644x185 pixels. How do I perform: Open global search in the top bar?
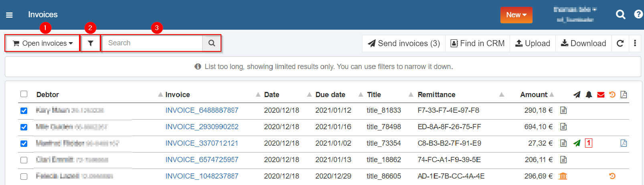click(620, 15)
